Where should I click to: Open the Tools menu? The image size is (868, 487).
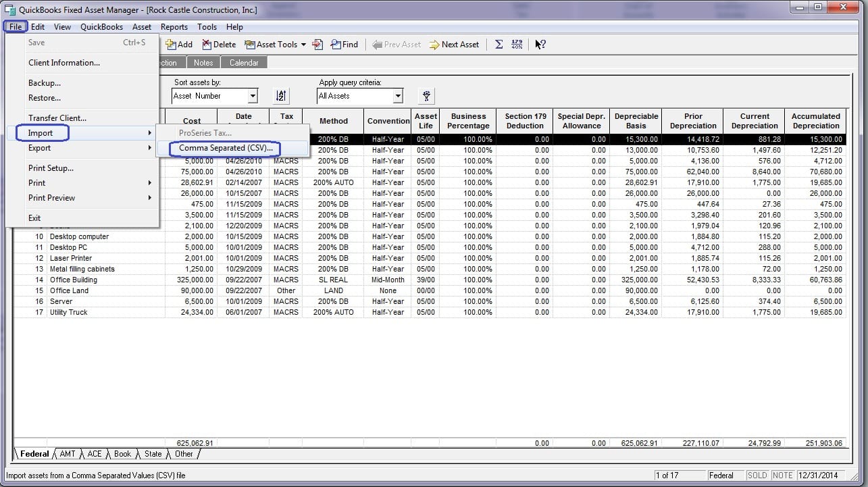click(207, 27)
